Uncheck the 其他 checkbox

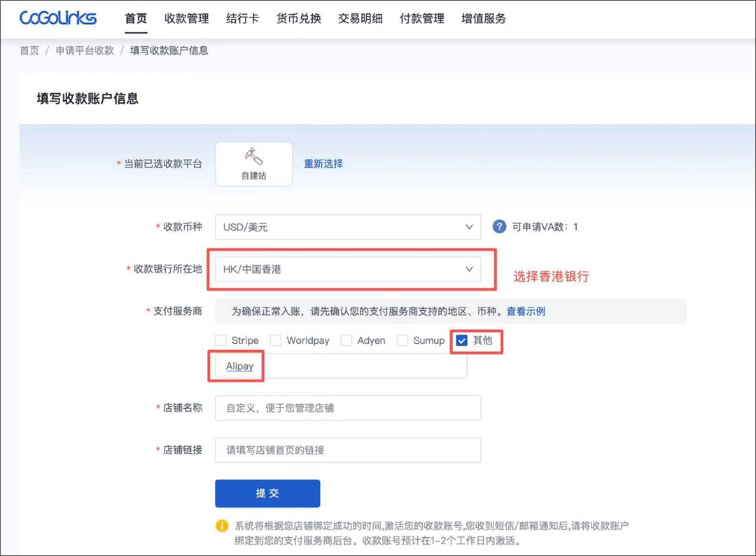pyautogui.click(x=462, y=340)
